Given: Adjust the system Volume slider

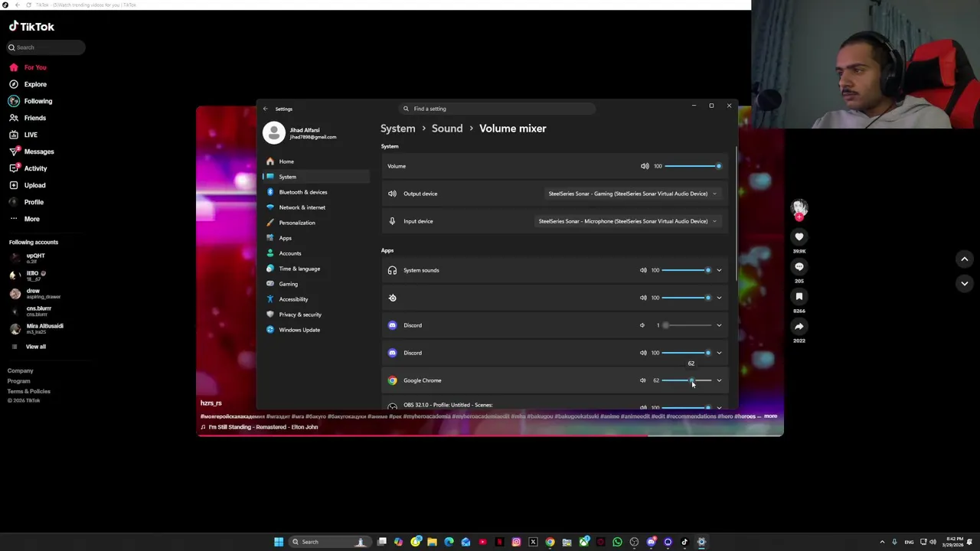Looking at the screenshot, I should click(692, 166).
